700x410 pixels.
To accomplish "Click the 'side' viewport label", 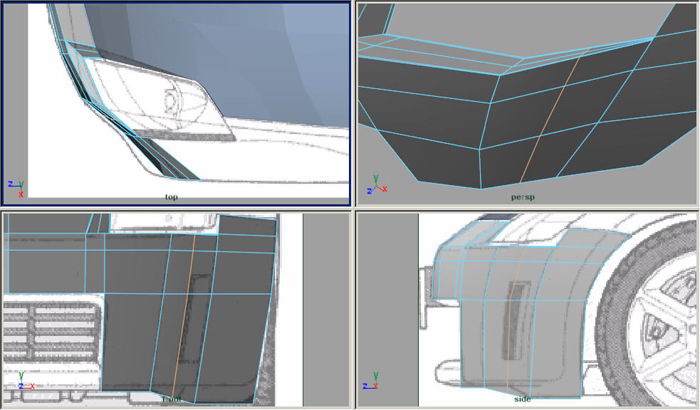I will [x=522, y=398].
